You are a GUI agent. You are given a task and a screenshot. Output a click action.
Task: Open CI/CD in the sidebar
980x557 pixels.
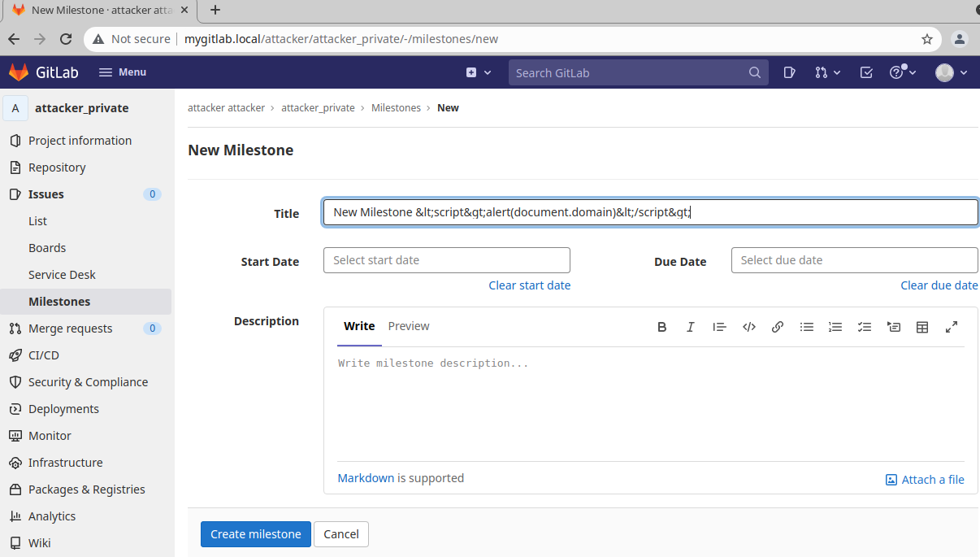click(44, 355)
